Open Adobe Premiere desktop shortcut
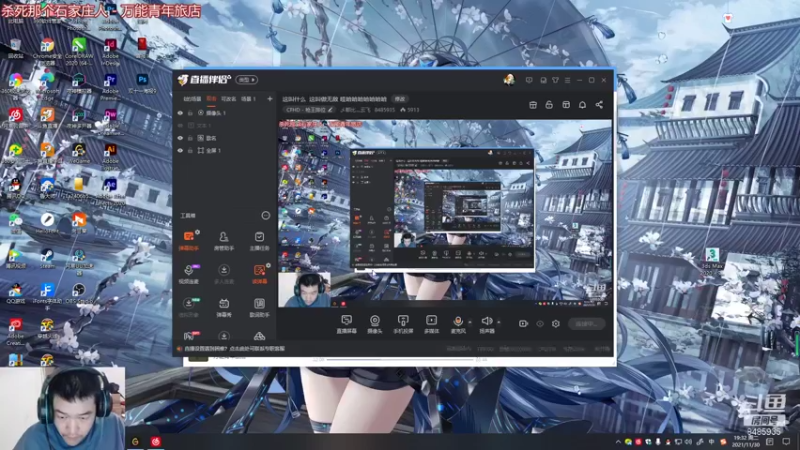This screenshot has width=800, height=450. [x=110, y=86]
